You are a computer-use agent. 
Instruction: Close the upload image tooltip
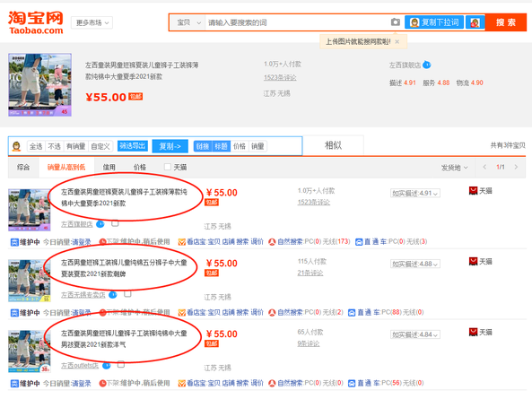[397, 42]
